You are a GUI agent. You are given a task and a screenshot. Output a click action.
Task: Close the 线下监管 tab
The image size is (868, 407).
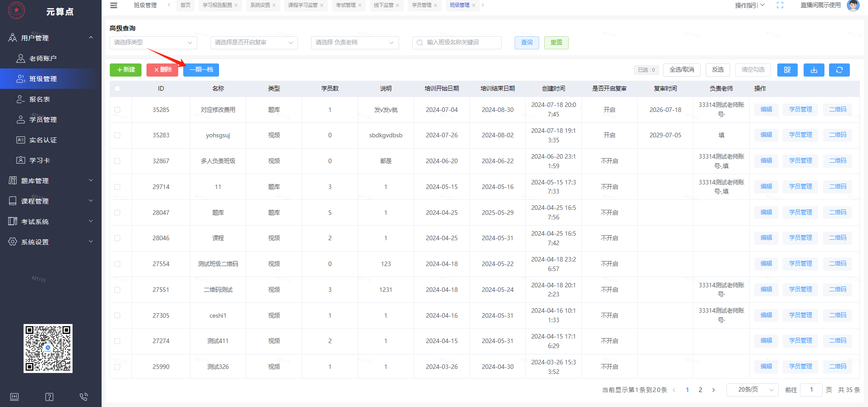(x=397, y=5)
